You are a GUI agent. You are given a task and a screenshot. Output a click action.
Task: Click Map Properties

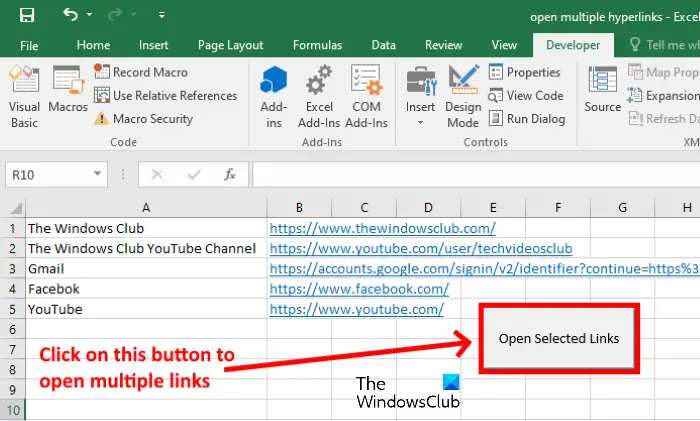[x=663, y=72]
